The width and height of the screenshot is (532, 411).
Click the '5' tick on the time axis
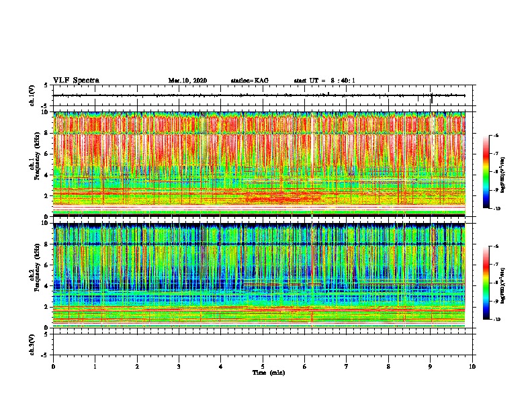pyautogui.click(x=263, y=366)
